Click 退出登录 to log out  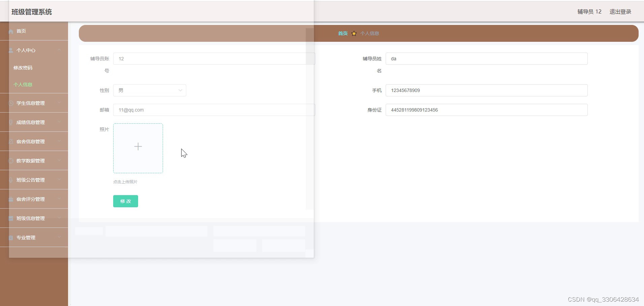coord(620,12)
